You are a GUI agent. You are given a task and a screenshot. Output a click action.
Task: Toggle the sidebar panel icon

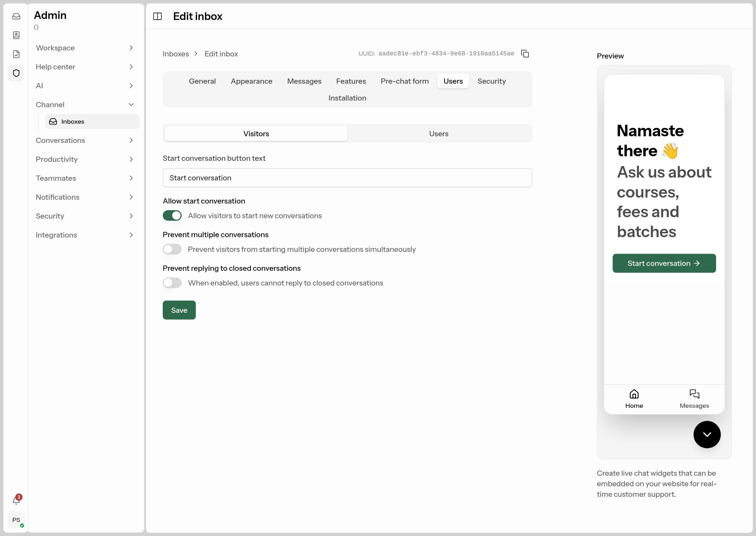click(x=157, y=16)
